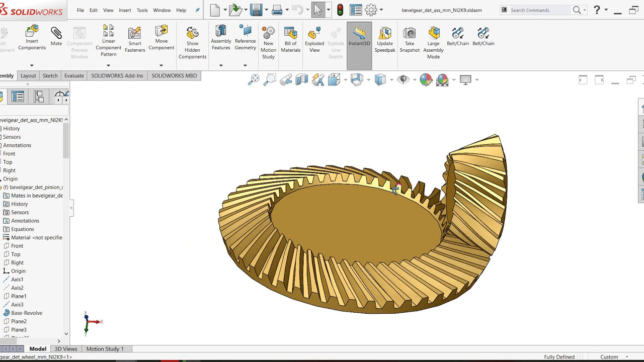Viewport: 644px width, 362px height.
Task: Click the Search Commands input field
Action: tap(539, 10)
